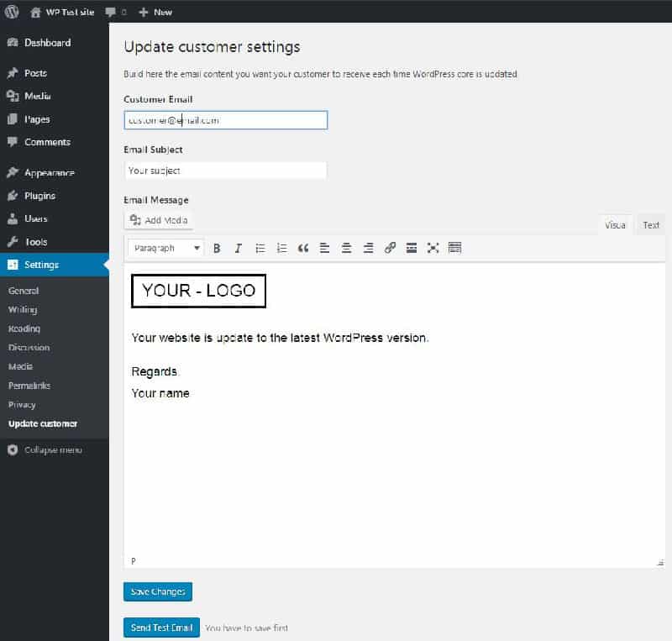Click the Send Test Email button

[x=161, y=628]
